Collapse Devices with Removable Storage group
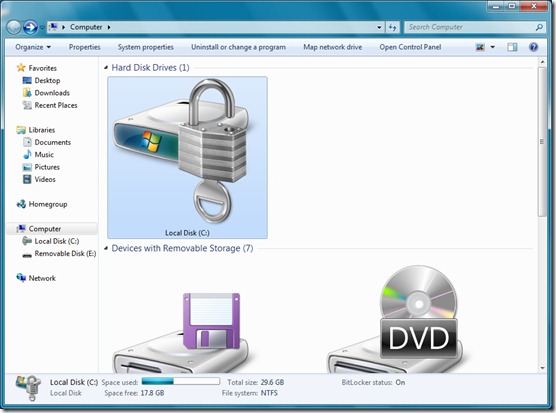Viewport: 556px width, 413px height. pos(106,248)
